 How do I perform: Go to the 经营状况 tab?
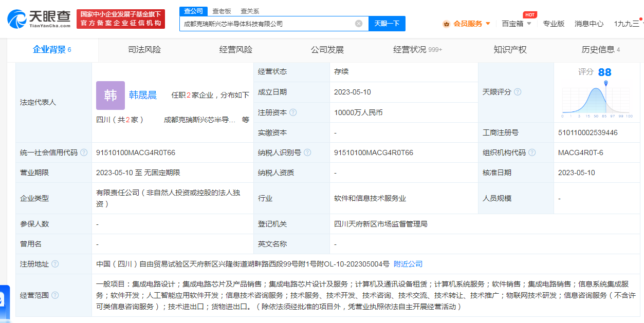point(417,50)
